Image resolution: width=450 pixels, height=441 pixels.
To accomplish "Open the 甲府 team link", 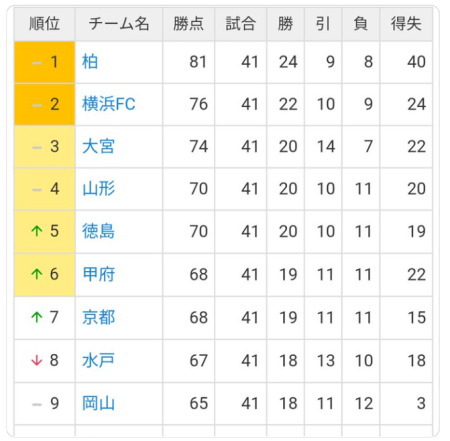I will pos(98,274).
